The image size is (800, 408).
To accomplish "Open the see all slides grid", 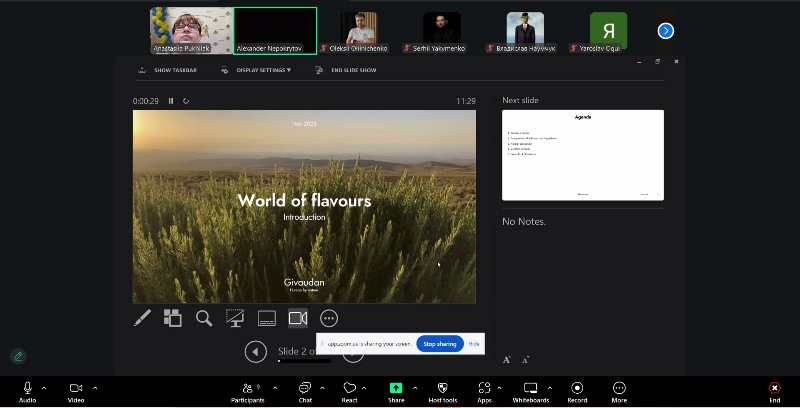I will pos(172,318).
